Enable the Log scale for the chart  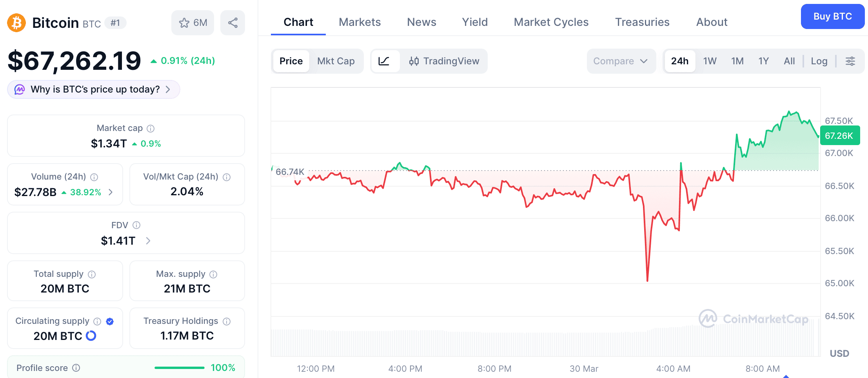point(819,61)
